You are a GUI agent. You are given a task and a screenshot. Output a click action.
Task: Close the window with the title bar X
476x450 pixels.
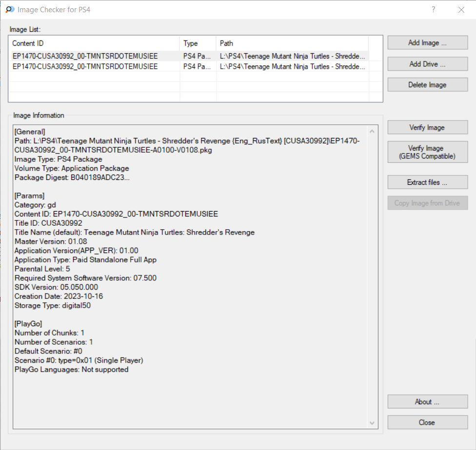461,10
